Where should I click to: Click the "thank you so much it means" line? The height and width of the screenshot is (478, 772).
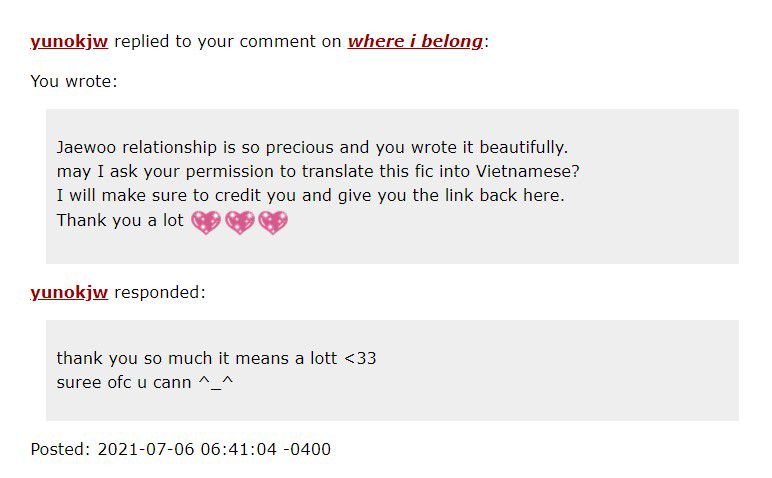click(x=216, y=358)
